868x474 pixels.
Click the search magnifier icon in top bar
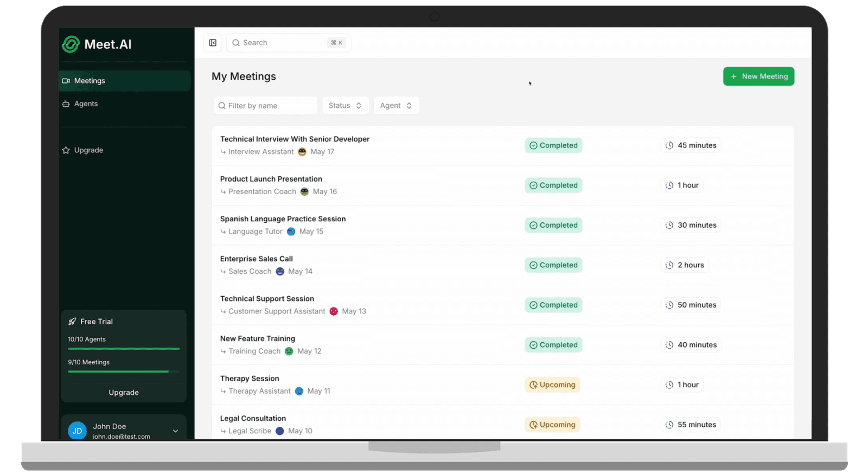click(236, 43)
